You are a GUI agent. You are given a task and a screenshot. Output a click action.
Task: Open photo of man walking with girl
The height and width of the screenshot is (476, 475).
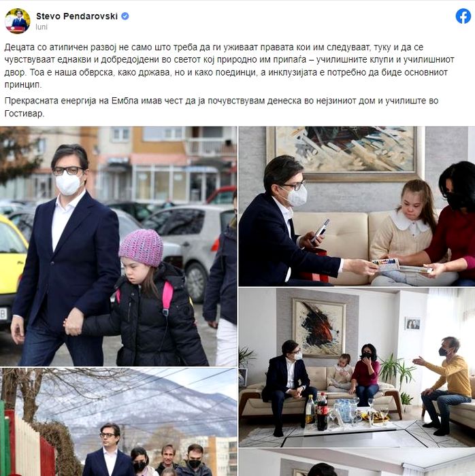pyautogui.click(x=118, y=246)
